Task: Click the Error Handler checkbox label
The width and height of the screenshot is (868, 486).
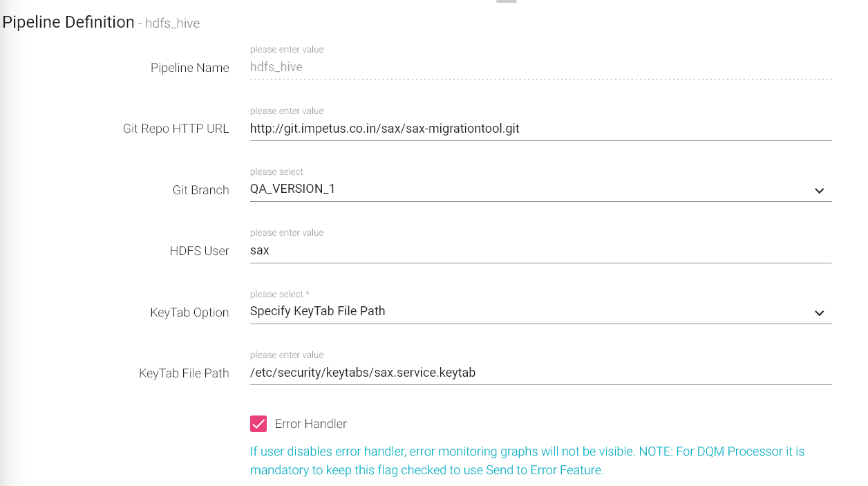Action: click(x=310, y=424)
